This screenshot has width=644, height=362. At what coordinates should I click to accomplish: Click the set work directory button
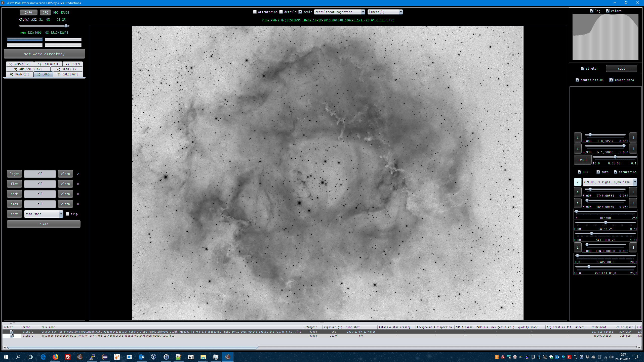click(x=44, y=54)
